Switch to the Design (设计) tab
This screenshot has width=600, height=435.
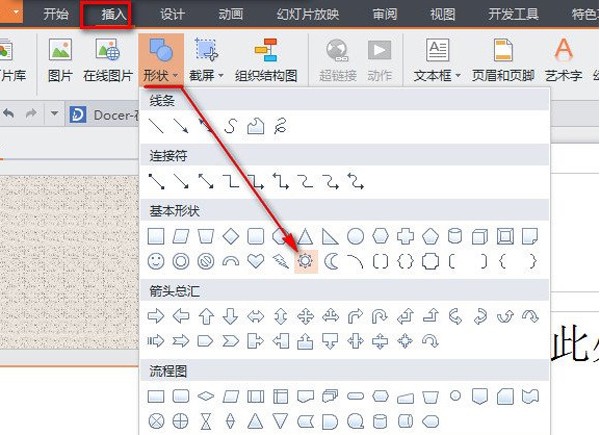(173, 14)
